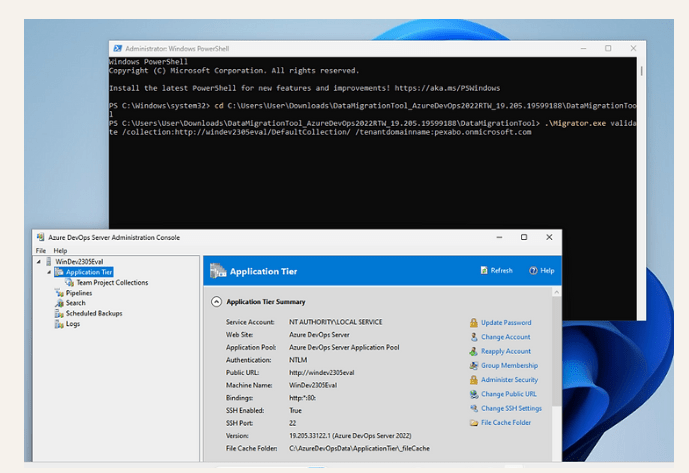Click the Search node icon
Viewport: 689px width, 473px height.
[59, 303]
